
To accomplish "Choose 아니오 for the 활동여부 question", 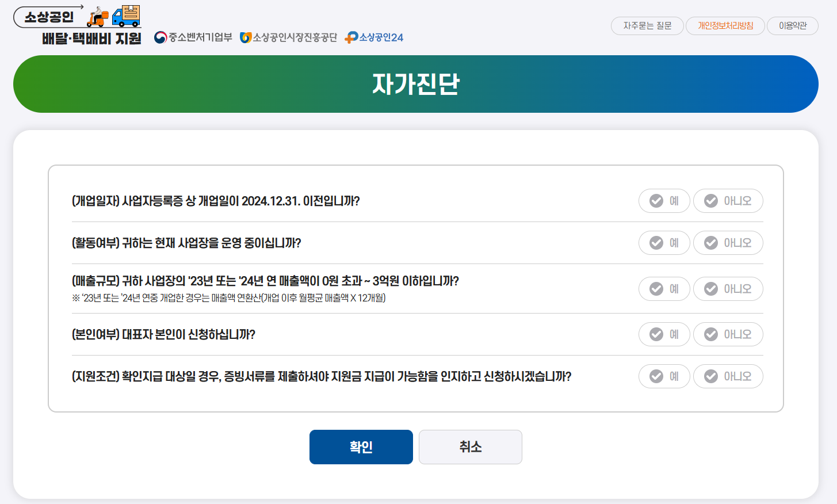I will [728, 243].
